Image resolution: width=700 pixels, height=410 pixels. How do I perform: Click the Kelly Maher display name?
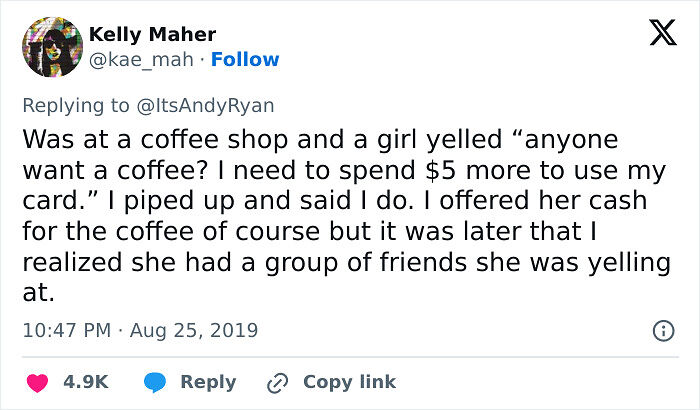pyautogui.click(x=152, y=35)
